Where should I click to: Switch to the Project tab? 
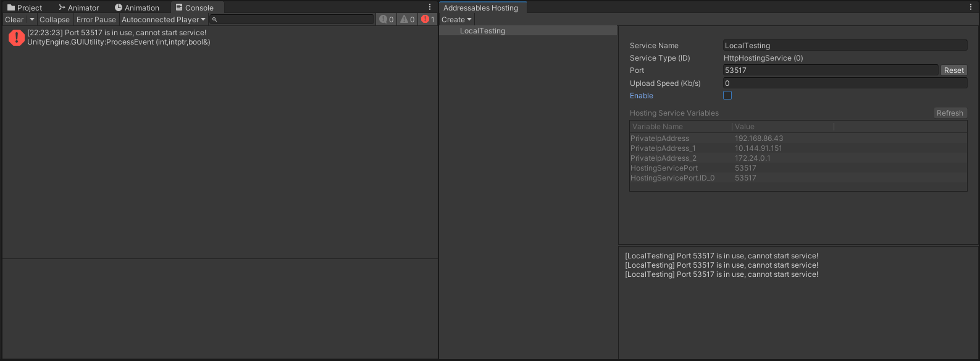pos(25,8)
